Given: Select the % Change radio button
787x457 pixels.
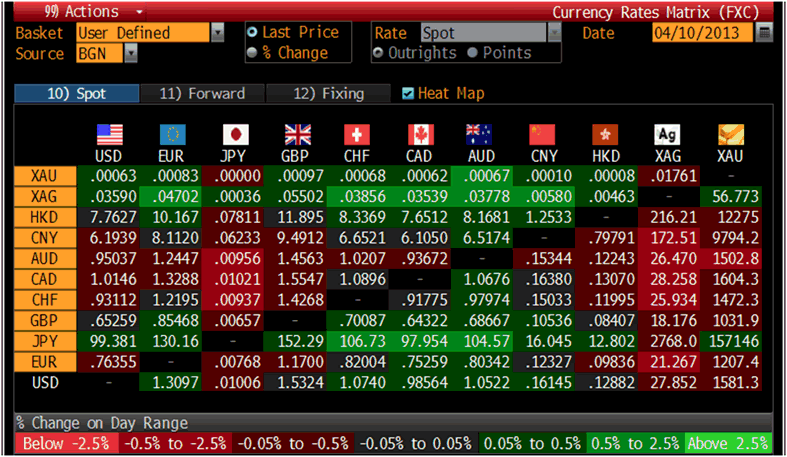Looking at the screenshot, I should tap(252, 53).
